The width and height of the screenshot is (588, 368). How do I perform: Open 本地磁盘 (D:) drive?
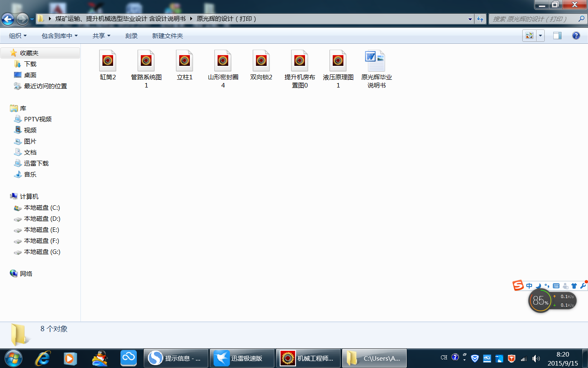42,219
